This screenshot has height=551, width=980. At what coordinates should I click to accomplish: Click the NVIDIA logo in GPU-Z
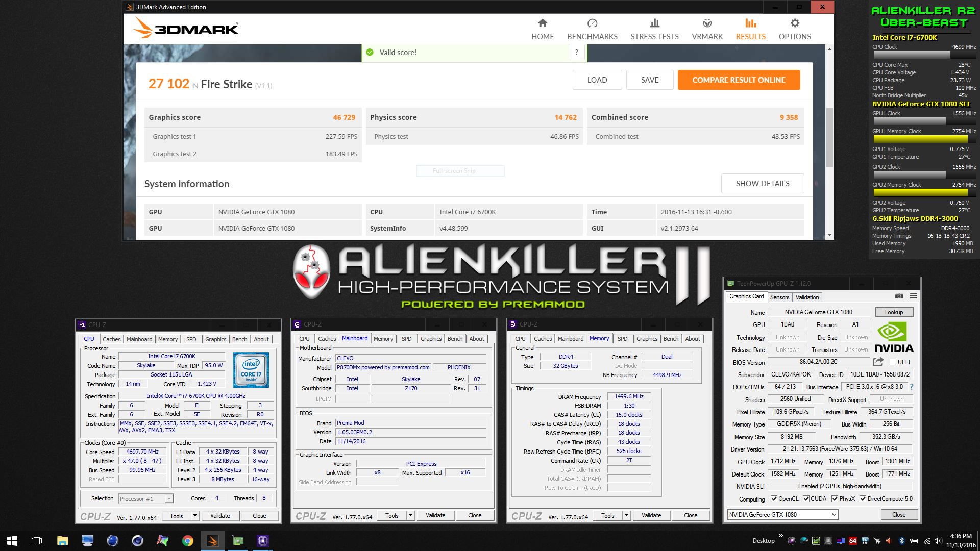[x=894, y=337]
